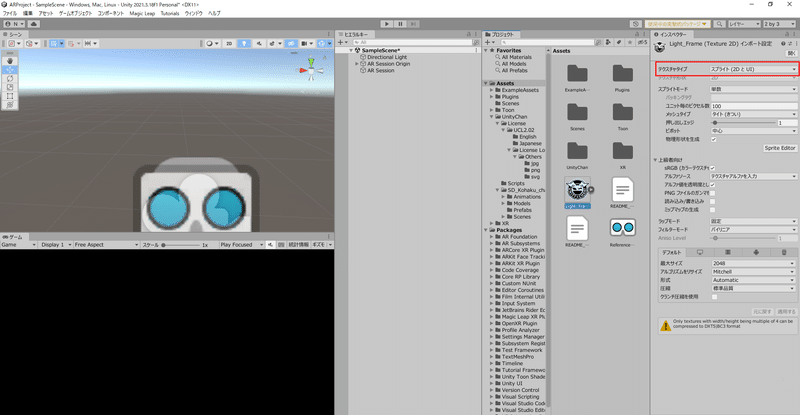Click the Pixels Per Unit field showing 100
This screenshot has height=415, width=800.
pos(754,106)
